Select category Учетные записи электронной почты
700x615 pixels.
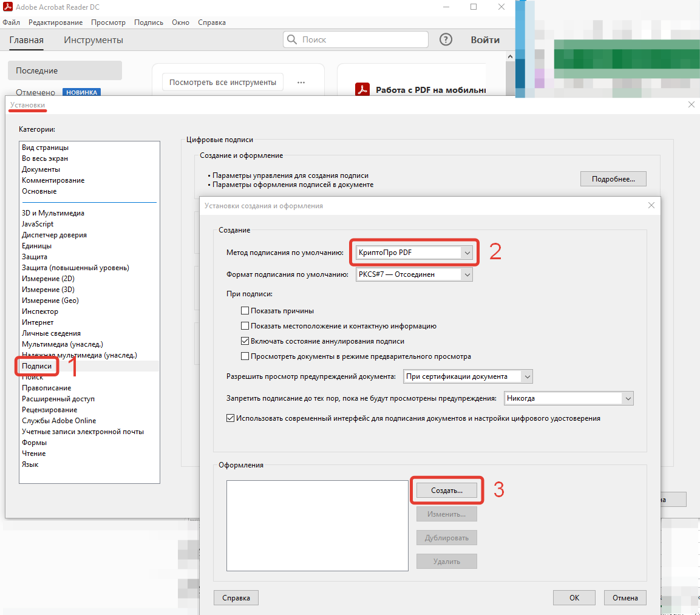pyautogui.click(x=83, y=432)
